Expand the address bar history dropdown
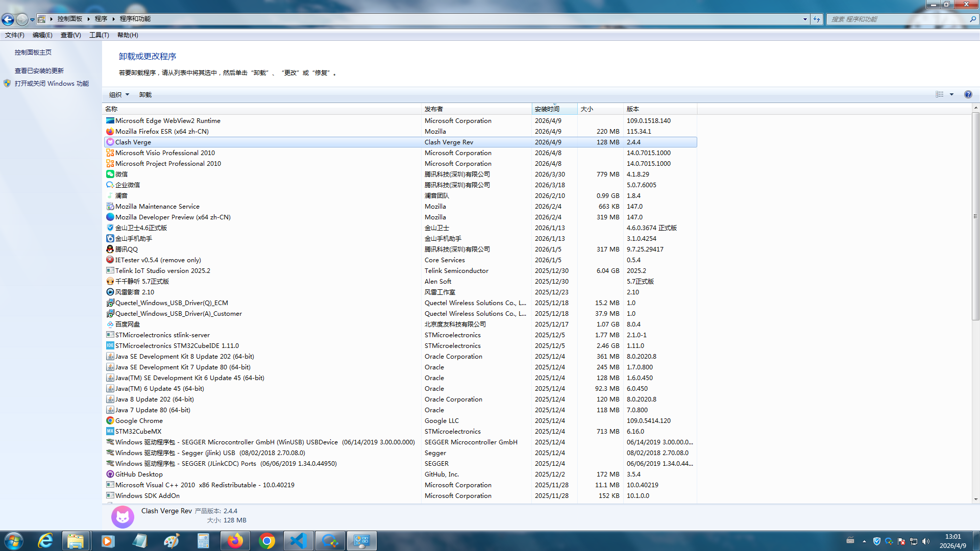The image size is (980, 551). pyautogui.click(x=805, y=19)
